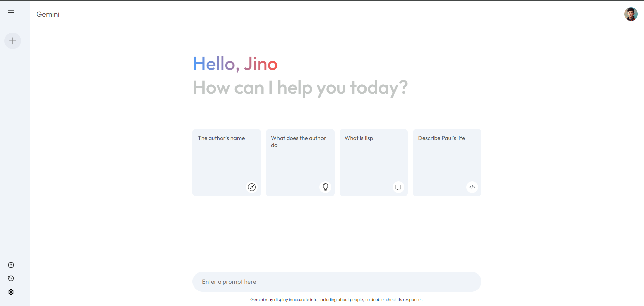Viewport: 644px width, 306px height.
Task: Start a new chat with the plus button
Action: [x=13, y=41]
